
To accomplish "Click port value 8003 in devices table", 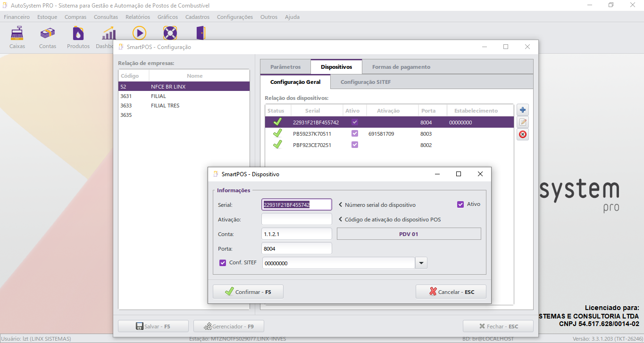I will click(426, 134).
